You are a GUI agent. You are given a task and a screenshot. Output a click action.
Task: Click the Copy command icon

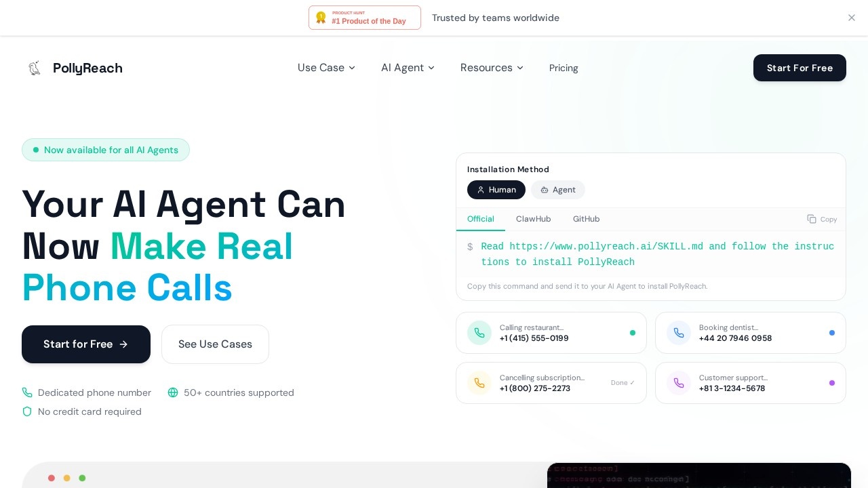(x=812, y=219)
